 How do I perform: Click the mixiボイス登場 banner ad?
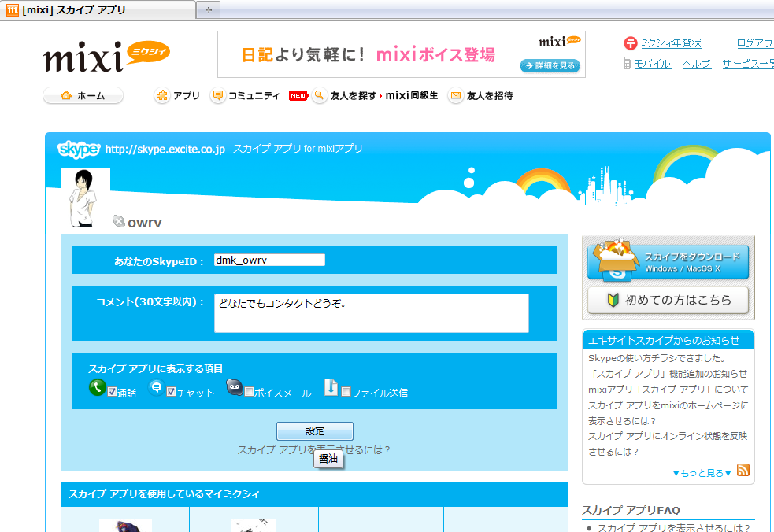[x=402, y=54]
